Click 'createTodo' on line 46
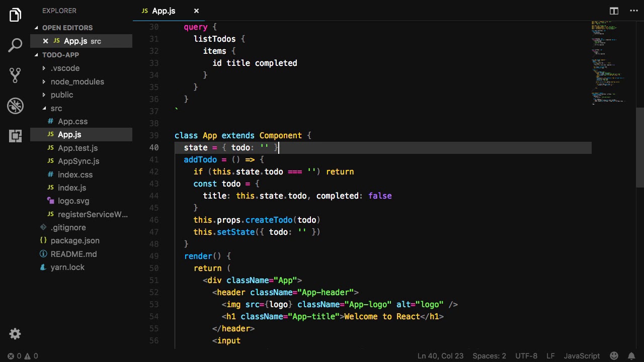The image size is (644, 362). [x=269, y=220]
